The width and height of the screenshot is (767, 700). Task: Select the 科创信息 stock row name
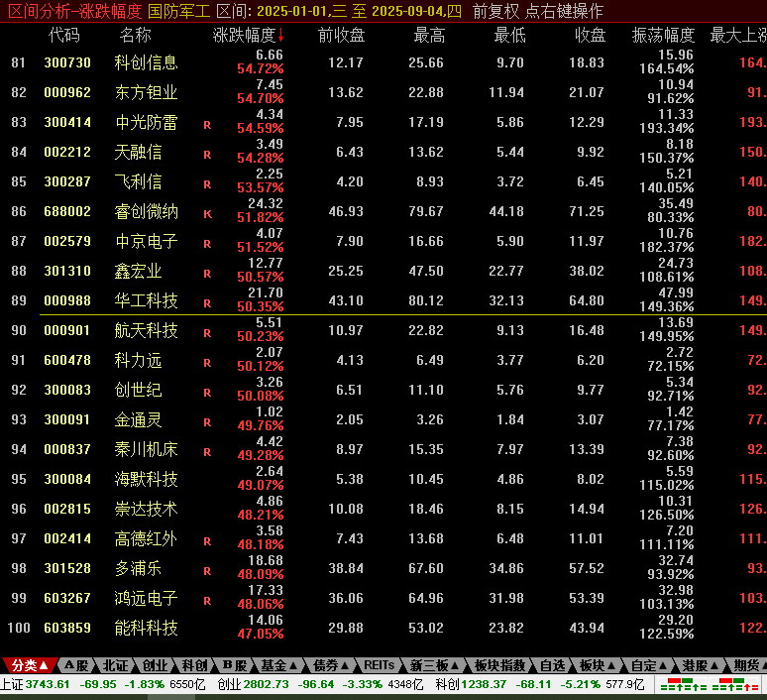coord(146,62)
